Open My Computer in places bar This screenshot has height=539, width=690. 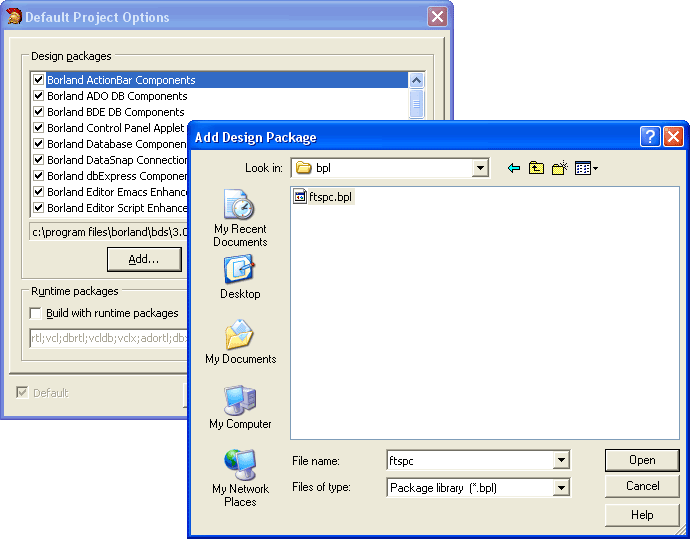(240, 407)
